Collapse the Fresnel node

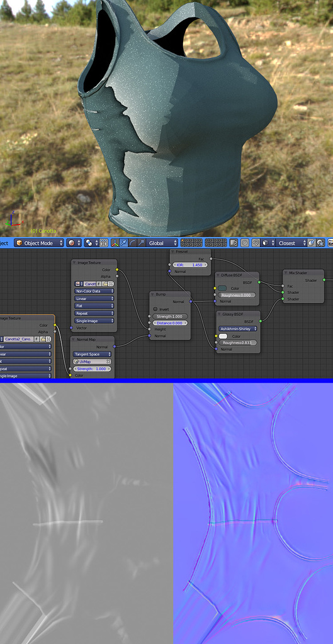point(172,252)
